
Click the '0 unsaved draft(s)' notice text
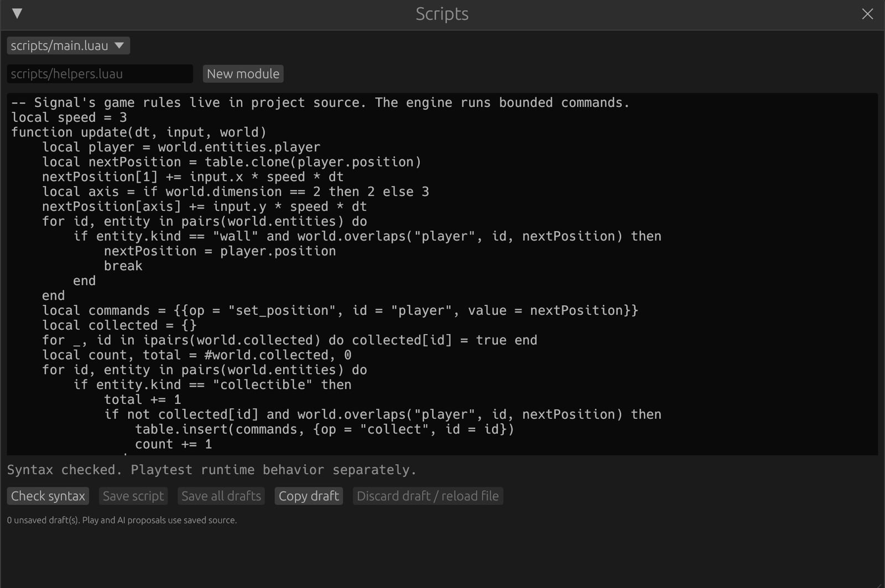pos(122,520)
